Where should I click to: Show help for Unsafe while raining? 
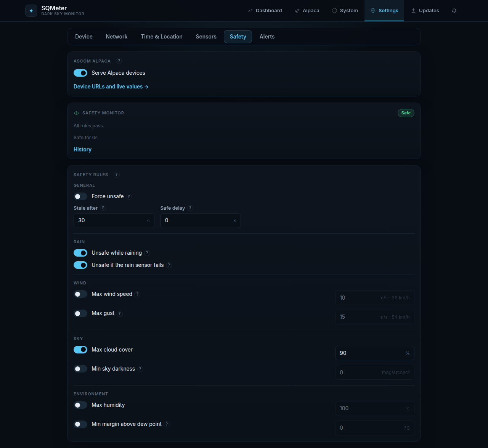(147, 253)
